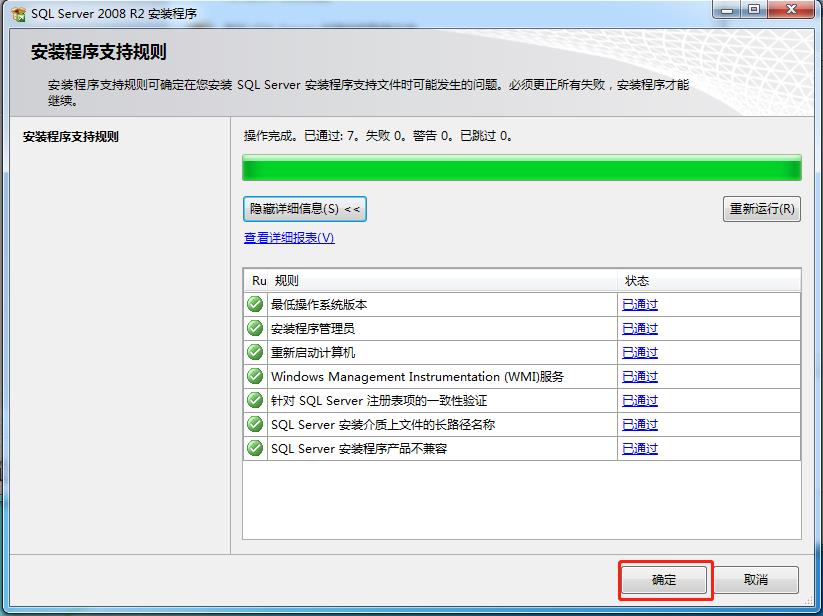Rerun the checks with the 重新运行(R) button

pyautogui.click(x=761, y=209)
